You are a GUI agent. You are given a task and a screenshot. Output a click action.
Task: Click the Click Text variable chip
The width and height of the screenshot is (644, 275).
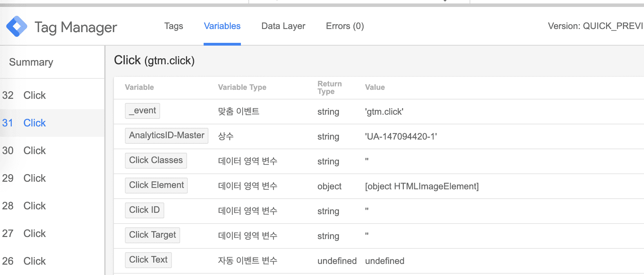coord(148,260)
